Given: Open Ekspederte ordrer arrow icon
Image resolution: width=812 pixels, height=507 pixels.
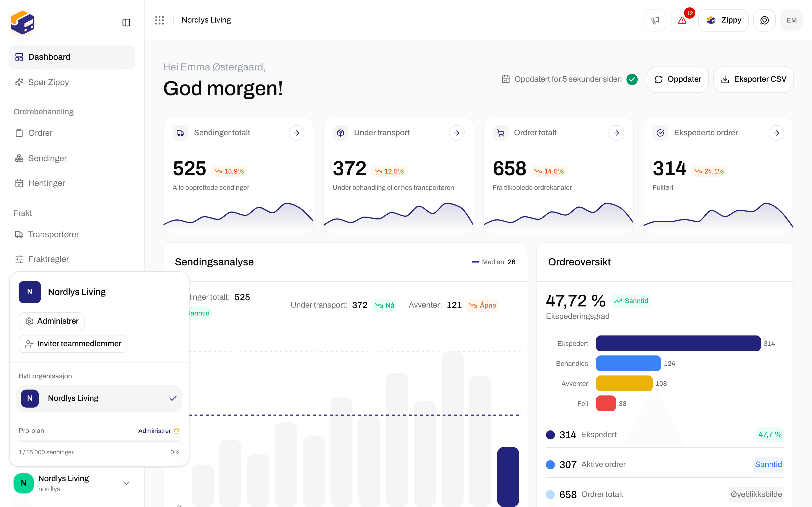Looking at the screenshot, I should tap(776, 133).
